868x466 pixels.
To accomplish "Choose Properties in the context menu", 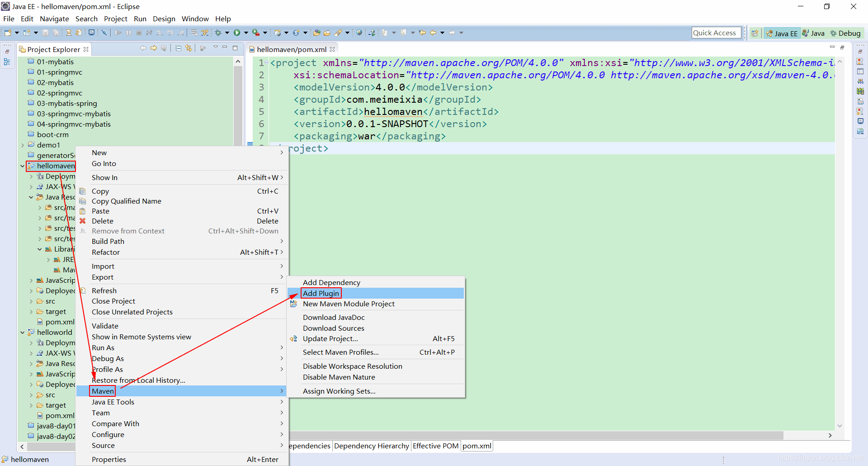I will pos(182,459).
